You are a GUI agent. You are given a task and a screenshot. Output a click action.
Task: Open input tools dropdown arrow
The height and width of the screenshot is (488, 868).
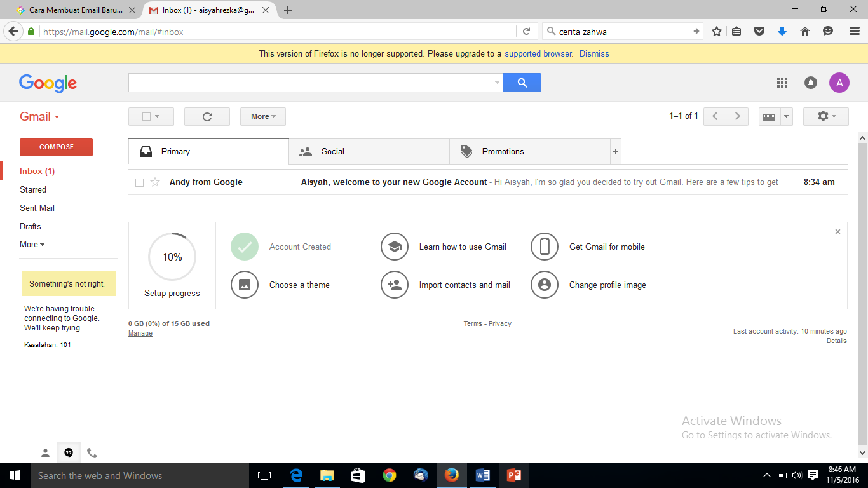(787, 117)
